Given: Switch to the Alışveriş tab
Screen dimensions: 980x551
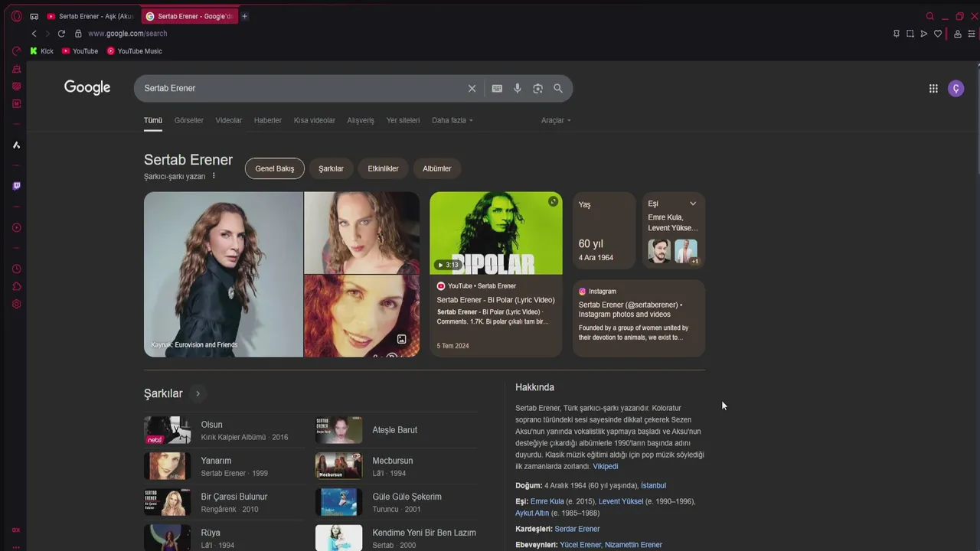Looking at the screenshot, I should (x=361, y=120).
